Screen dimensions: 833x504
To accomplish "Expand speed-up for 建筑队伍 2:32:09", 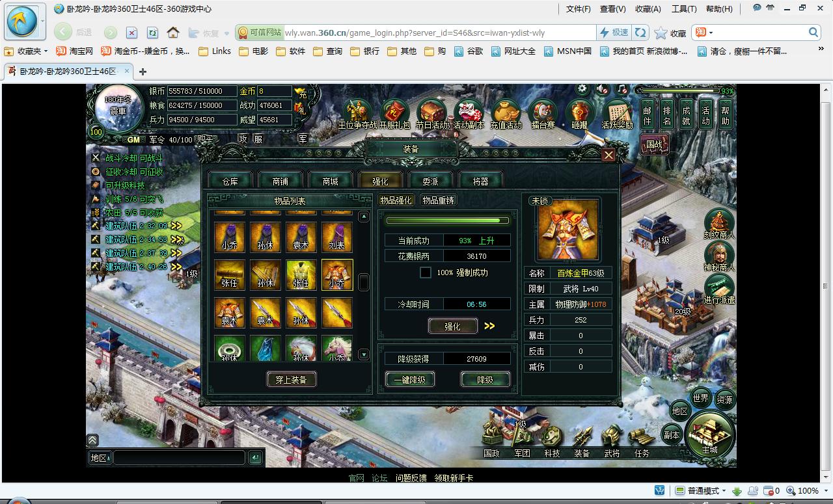I will point(176,226).
